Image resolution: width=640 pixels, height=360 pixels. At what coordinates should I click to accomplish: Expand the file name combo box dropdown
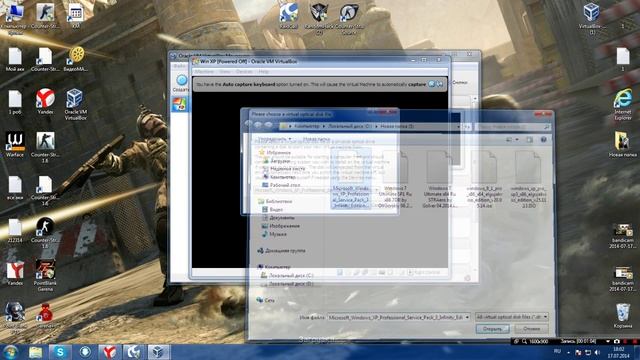pos(467,317)
